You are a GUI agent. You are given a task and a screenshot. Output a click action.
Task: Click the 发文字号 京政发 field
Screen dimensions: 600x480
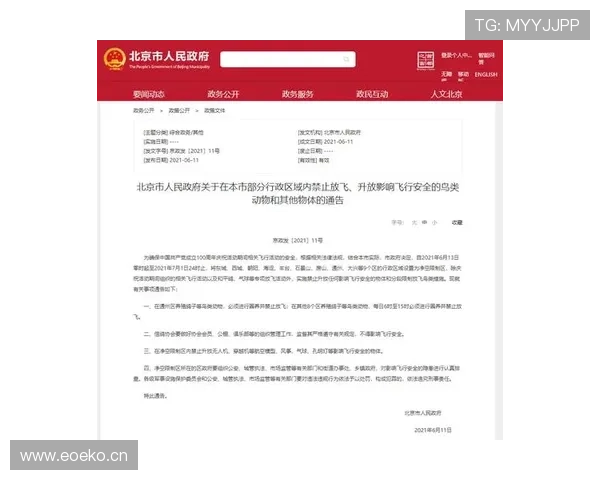click(182, 151)
